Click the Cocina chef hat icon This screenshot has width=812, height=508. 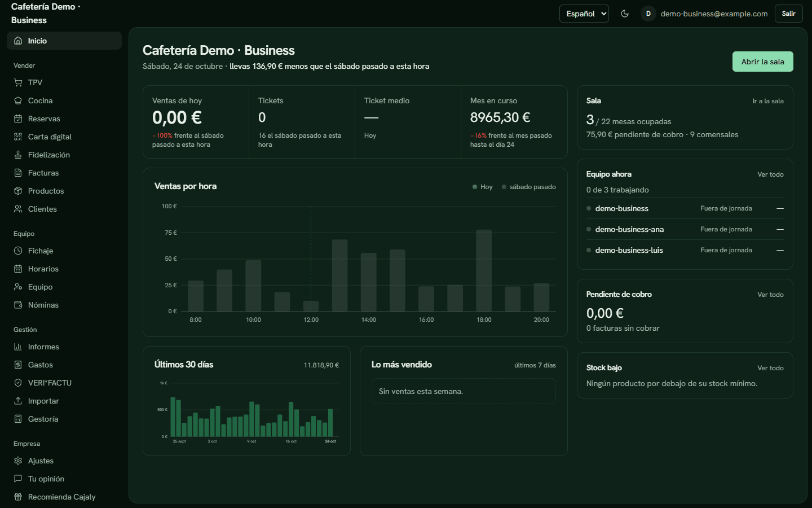pyautogui.click(x=18, y=100)
